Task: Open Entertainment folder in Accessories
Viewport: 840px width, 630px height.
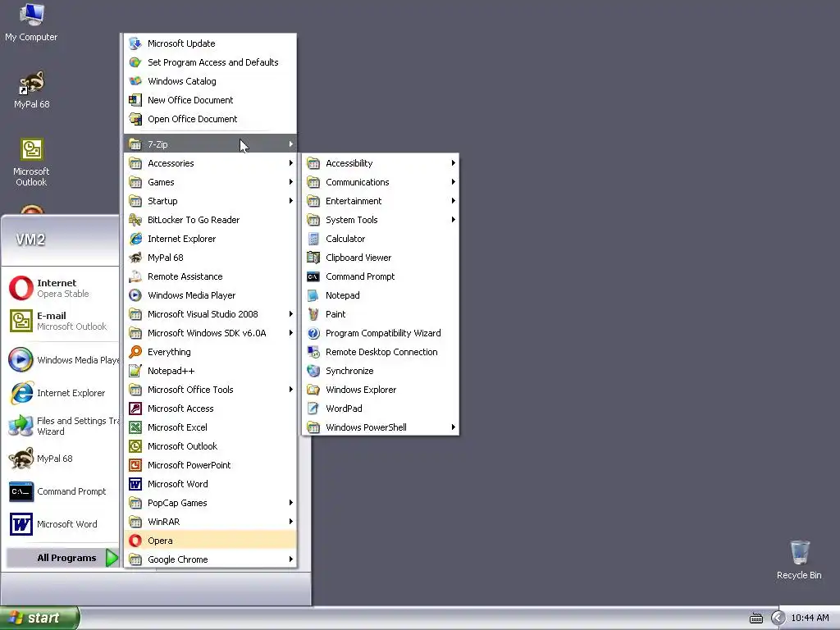Action: click(381, 201)
